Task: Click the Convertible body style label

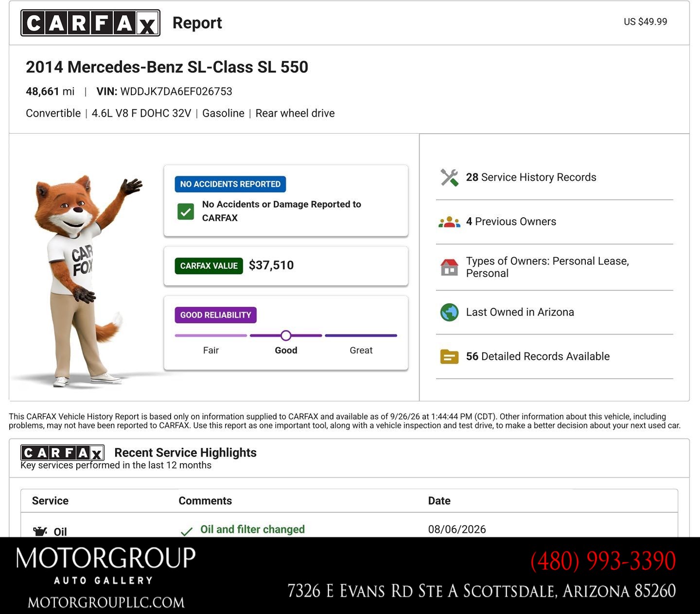Action: pyautogui.click(x=53, y=113)
